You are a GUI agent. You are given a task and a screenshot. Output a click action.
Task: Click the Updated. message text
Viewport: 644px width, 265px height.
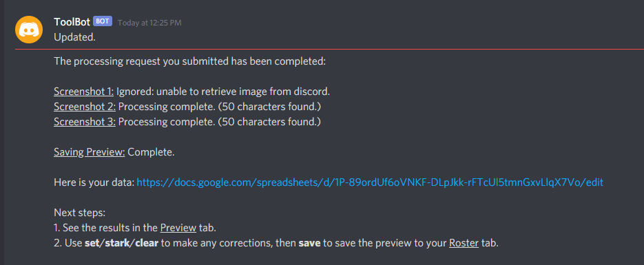(x=75, y=37)
